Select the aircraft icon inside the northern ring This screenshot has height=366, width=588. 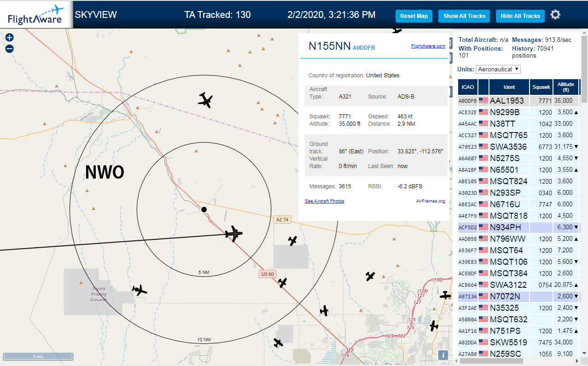pyautogui.click(x=205, y=100)
